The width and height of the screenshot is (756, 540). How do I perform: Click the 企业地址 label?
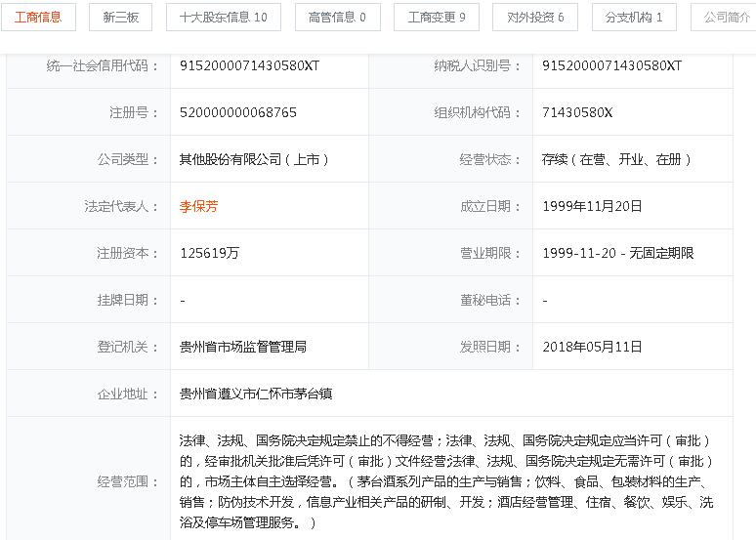tap(128, 394)
